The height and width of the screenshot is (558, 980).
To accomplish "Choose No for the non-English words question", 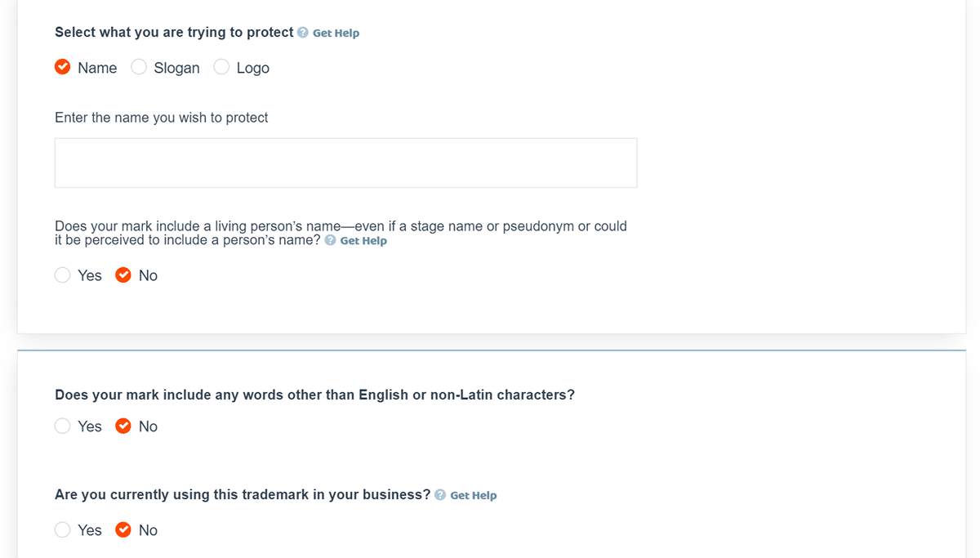I will point(123,426).
